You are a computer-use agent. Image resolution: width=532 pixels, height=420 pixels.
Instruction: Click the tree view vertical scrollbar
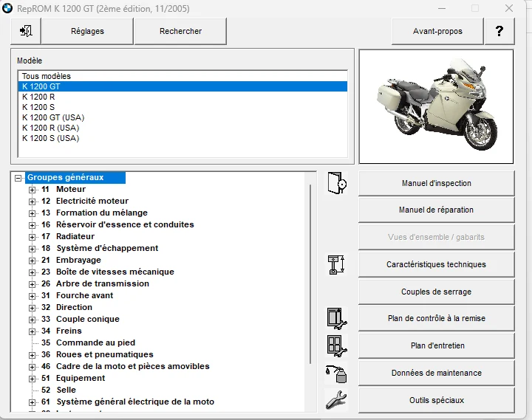click(x=310, y=274)
